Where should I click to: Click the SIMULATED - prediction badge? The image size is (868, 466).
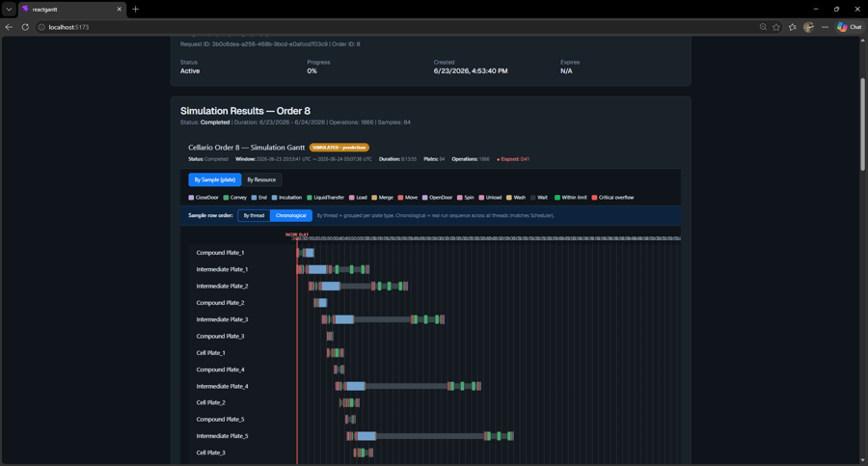click(339, 148)
